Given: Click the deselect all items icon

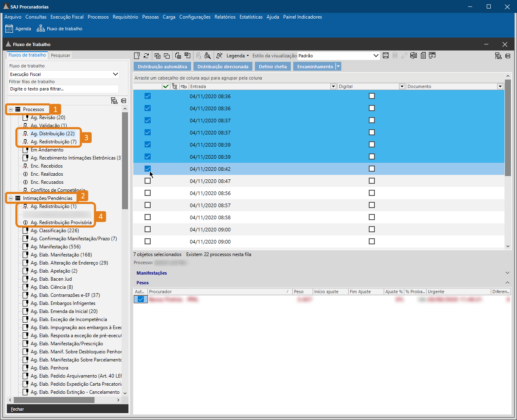Looking at the screenshot, I should pos(167,56).
